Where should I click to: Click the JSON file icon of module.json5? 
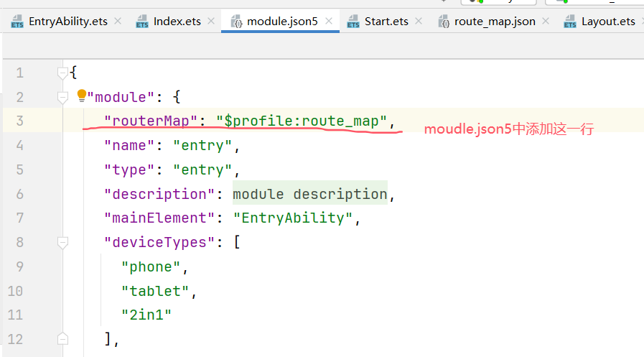[237, 22]
